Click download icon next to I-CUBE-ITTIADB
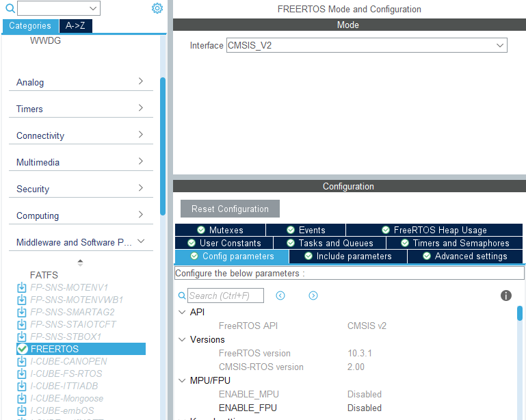Viewport: 526px width, 420px height. coord(21,386)
